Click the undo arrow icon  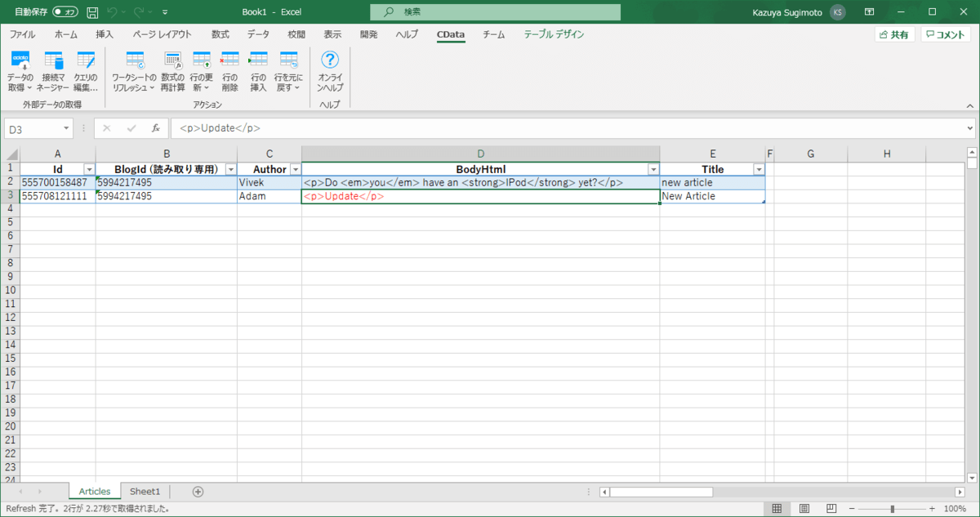pyautogui.click(x=113, y=12)
